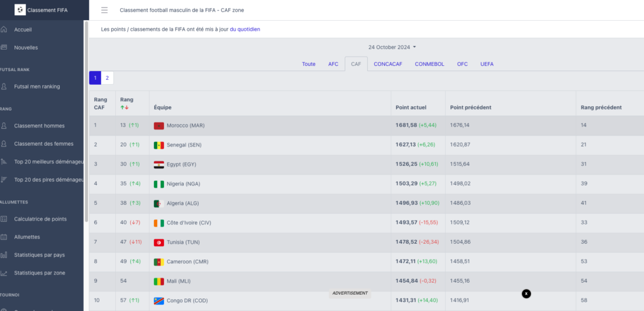Click the Statistiques par zone chart icon
The image size is (644, 311).
(4, 273)
